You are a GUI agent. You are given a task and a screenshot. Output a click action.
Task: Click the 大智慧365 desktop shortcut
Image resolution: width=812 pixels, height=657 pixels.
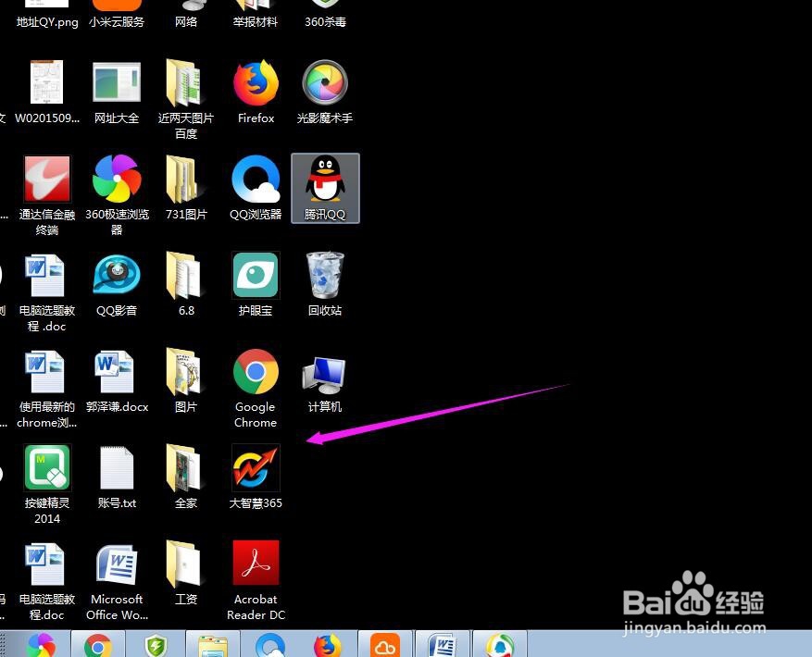[256, 477]
